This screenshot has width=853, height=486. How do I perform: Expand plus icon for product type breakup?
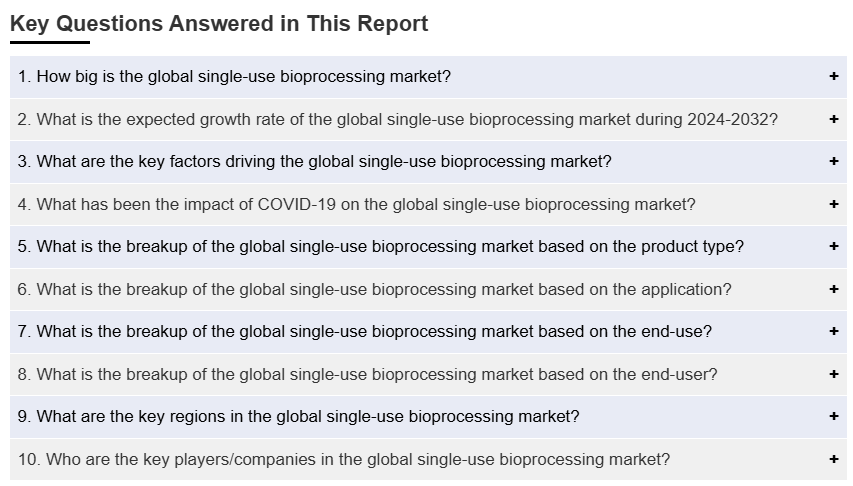click(833, 247)
